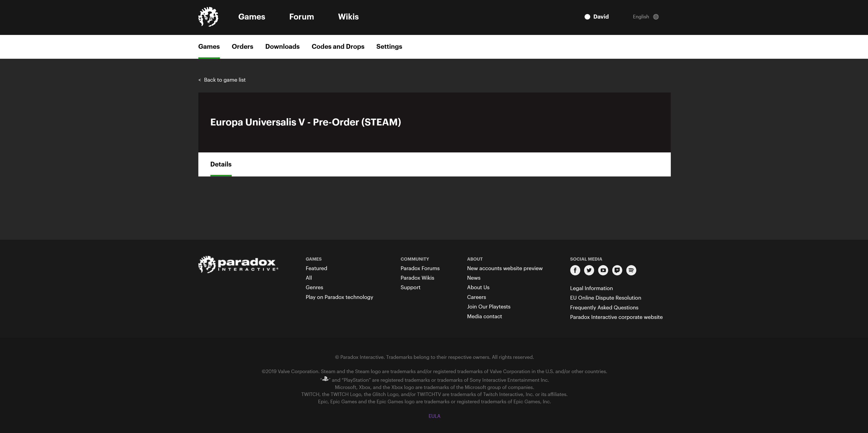868x433 pixels.
Task: Open the Twitch social media icon
Action: click(x=617, y=270)
